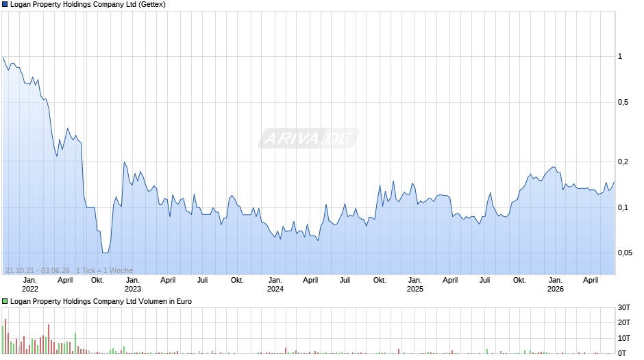Image resolution: width=644 pixels, height=360 pixels.
Task: Click the 'April' label in year 2026
Action: point(591,281)
